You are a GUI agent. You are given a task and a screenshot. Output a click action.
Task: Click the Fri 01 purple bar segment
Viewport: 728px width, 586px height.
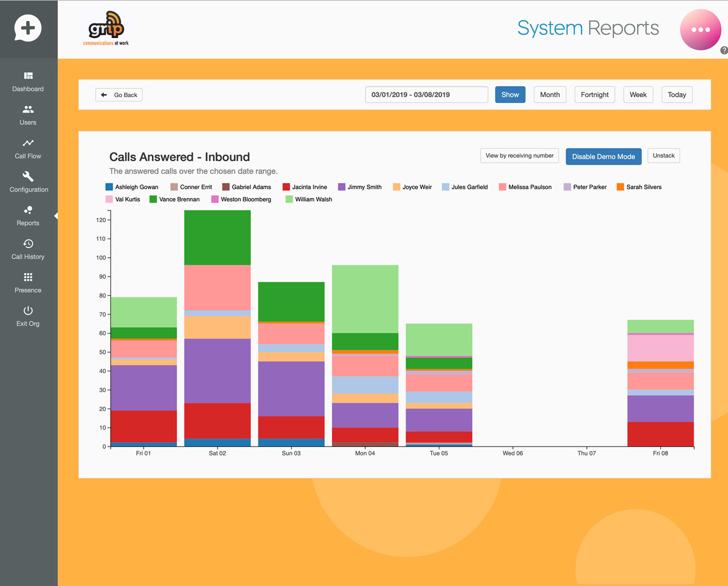[x=144, y=388]
